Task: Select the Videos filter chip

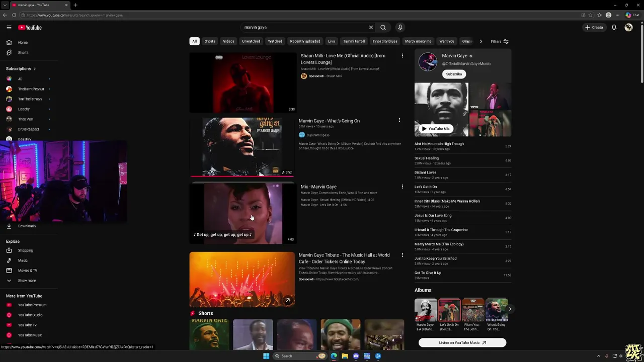Action: tap(228, 41)
